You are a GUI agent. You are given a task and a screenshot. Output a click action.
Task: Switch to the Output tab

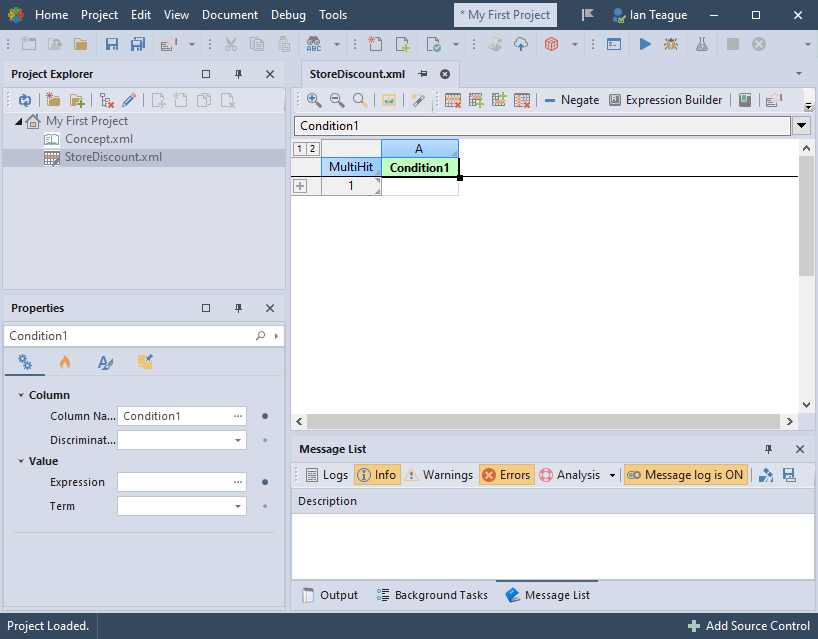(330, 595)
